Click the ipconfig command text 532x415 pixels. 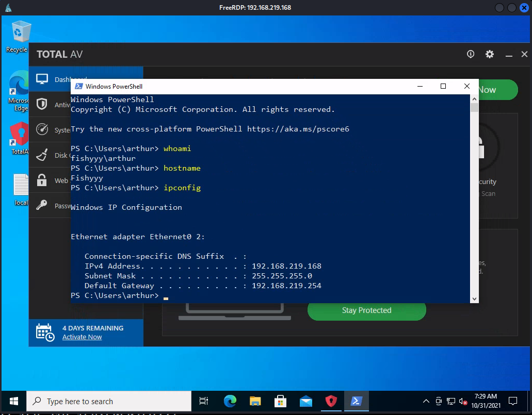pyautogui.click(x=182, y=188)
